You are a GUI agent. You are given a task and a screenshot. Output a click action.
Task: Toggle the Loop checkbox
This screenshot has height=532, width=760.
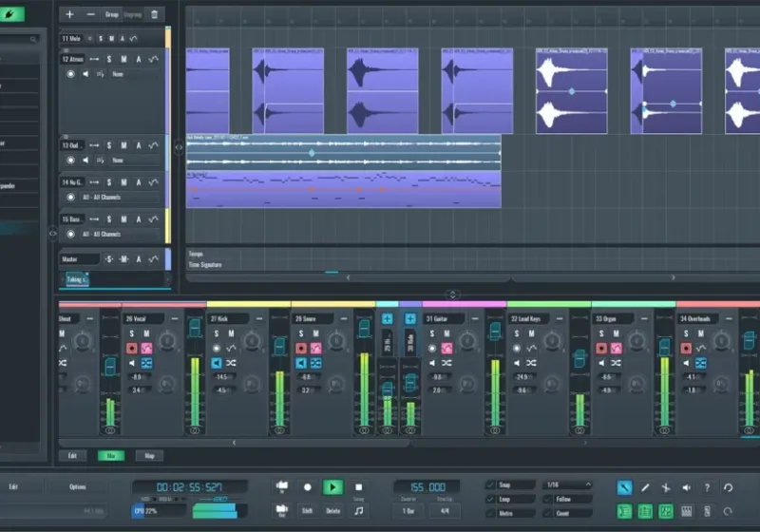(x=490, y=500)
